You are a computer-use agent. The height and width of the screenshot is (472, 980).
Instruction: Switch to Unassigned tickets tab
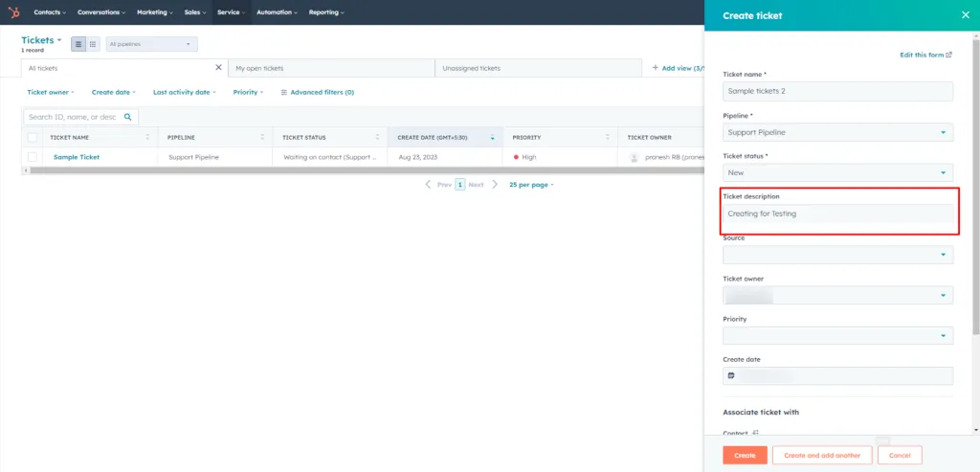pos(538,68)
